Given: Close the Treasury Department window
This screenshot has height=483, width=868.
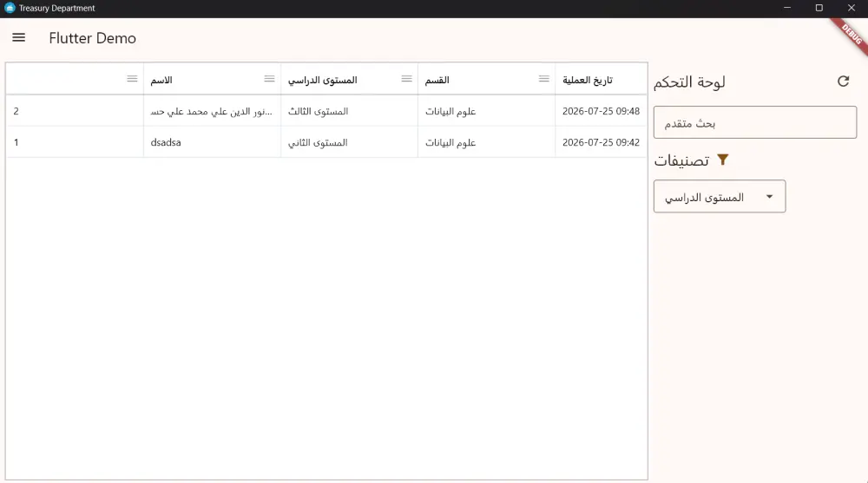Looking at the screenshot, I should tap(852, 8).
